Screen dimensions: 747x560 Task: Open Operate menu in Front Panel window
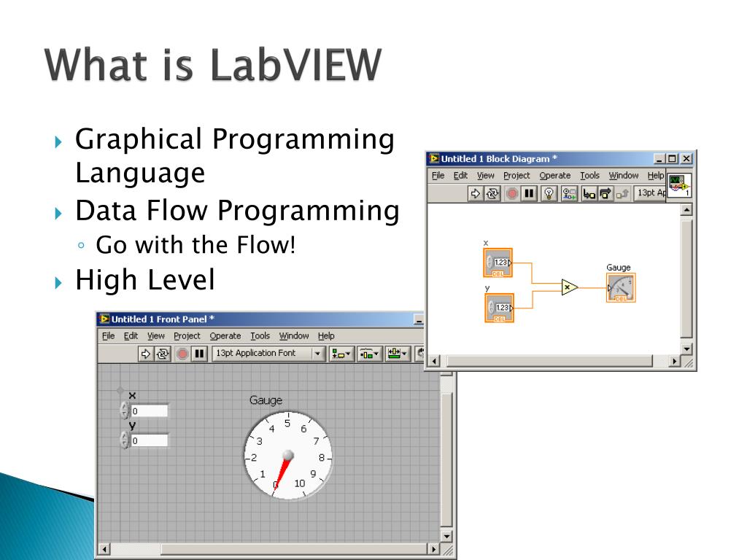[x=225, y=335]
